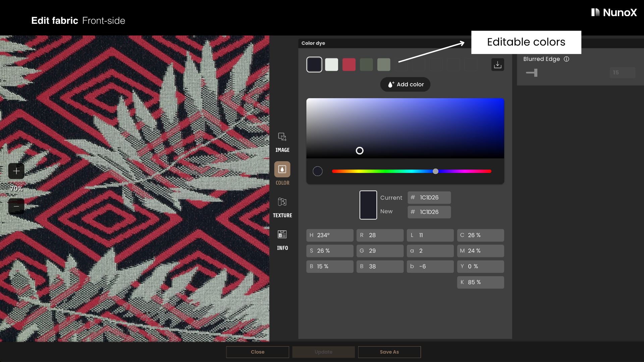Viewport: 644px width, 362px height.
Task: Click the Lab L field 11
Action: tap(430, 235)
